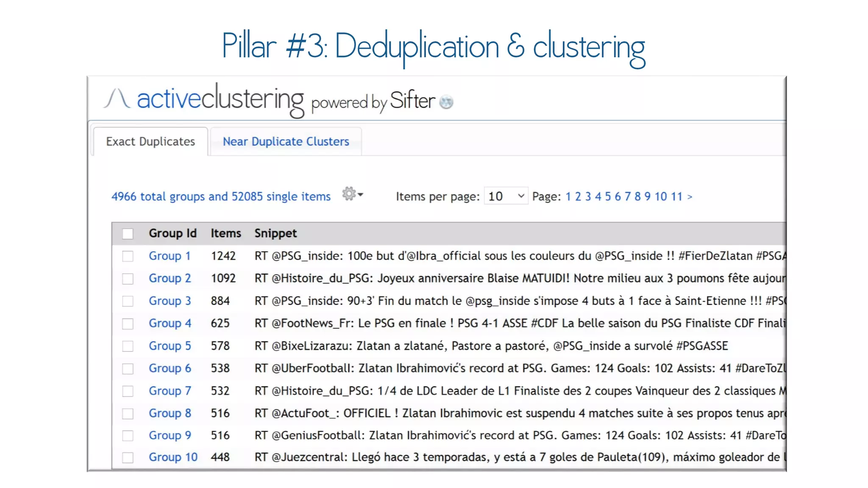868x488 pixels.
Task: Open the Group 3 link
Action: tap(170, 301)
